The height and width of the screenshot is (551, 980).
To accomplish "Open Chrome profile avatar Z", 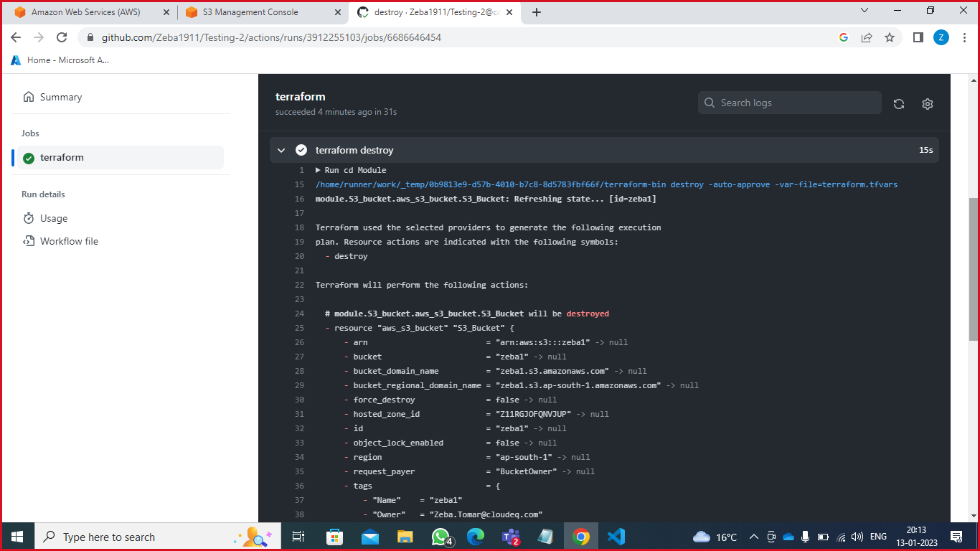I will pos(941,37).
